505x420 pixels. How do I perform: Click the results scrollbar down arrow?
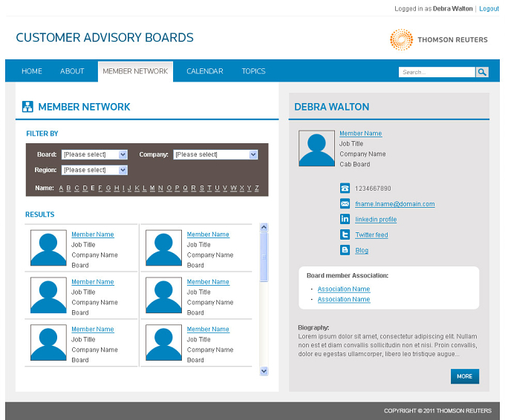click(x=264, y=371)
